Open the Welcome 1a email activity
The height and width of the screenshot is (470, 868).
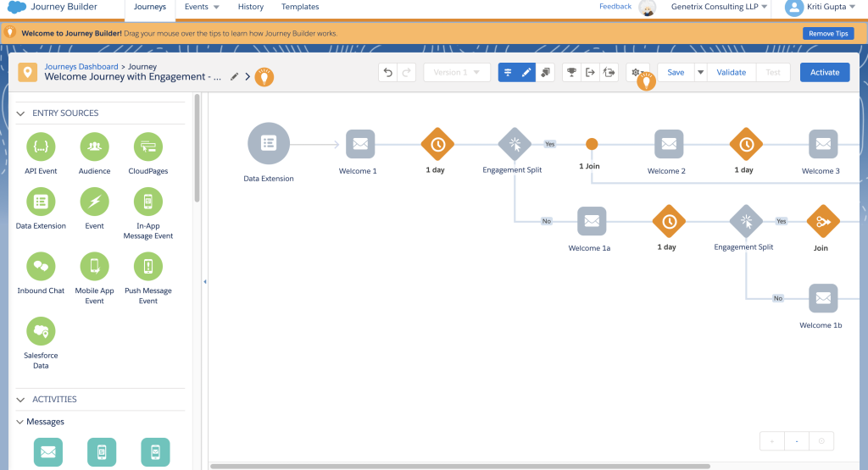pyautogui.click(x=592, y=221)
